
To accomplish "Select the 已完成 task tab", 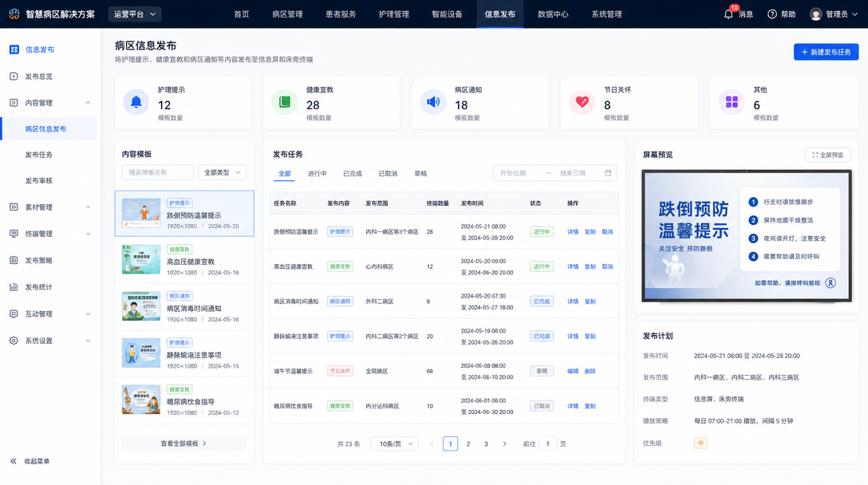I will click(x=353, y=174).
